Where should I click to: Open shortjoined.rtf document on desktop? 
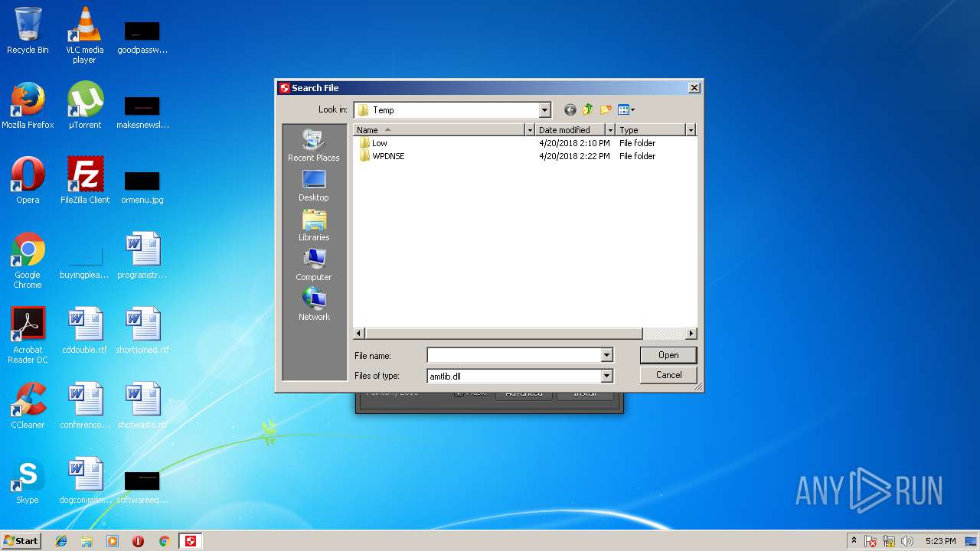[142, 331]
